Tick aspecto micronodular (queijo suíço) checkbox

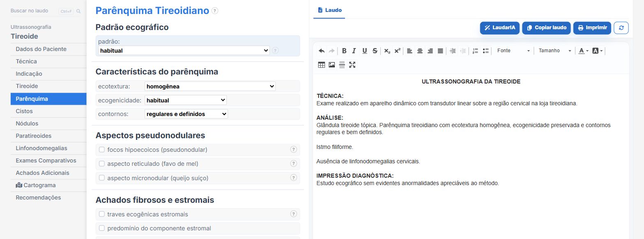click(102, 178)
